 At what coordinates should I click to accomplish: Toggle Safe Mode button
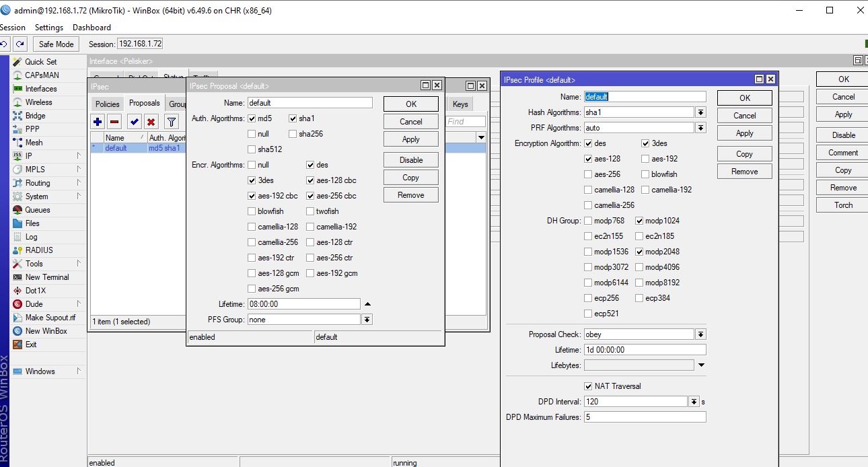[56, 44]
